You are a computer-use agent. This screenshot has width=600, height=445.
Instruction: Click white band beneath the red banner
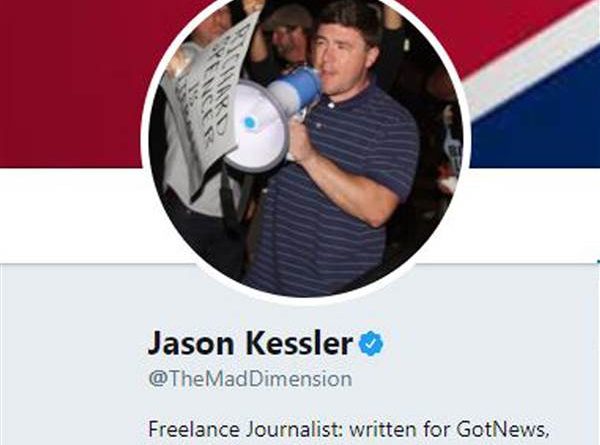tap(73, 215)
